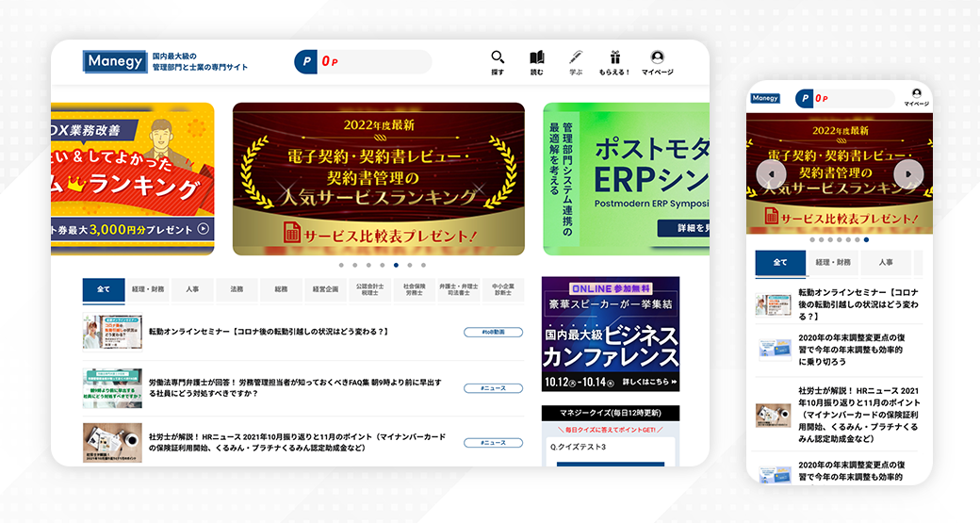Open the DX業務改善 ranking banner

133,179
